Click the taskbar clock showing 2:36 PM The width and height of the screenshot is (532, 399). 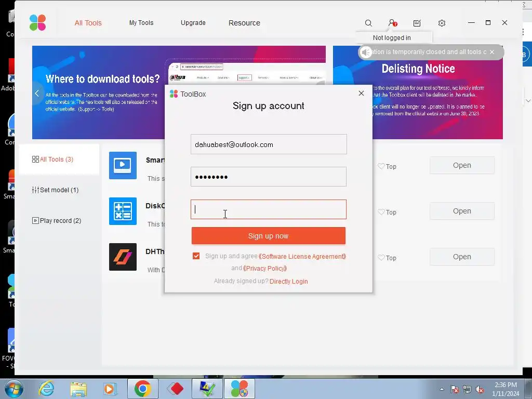506,389
